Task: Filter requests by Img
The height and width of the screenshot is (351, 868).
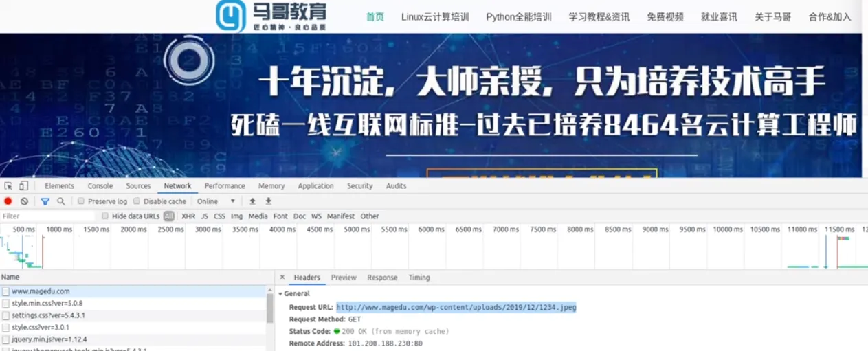Action: [x=236, y=216]
